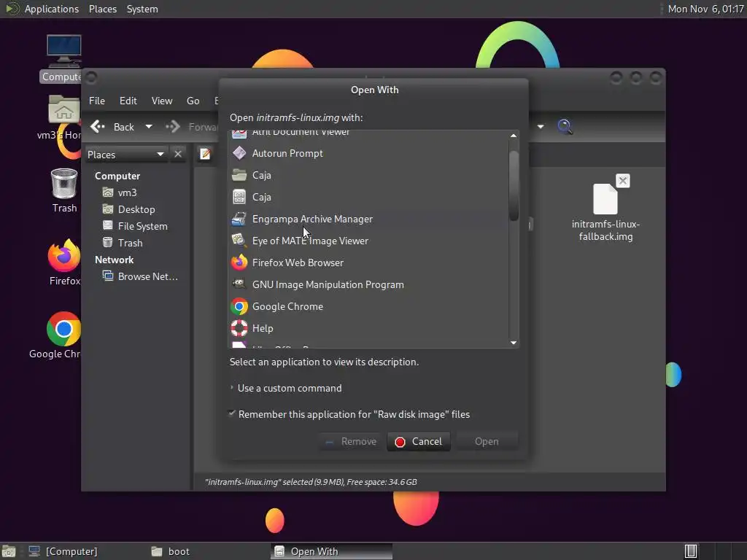The width and height of the screenshot is (747, 560).
Task: Pick Google Chrome icon in application list
Action: pyautogui.click(x=239, y=306)
